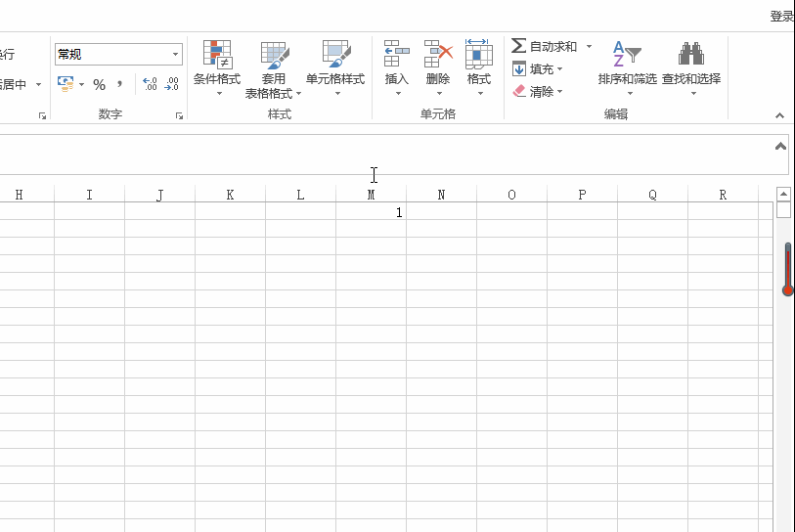Click Format as Table (套用表格格式) icon
This screenshot has height=532, width=795.
(x=275, y=56)
